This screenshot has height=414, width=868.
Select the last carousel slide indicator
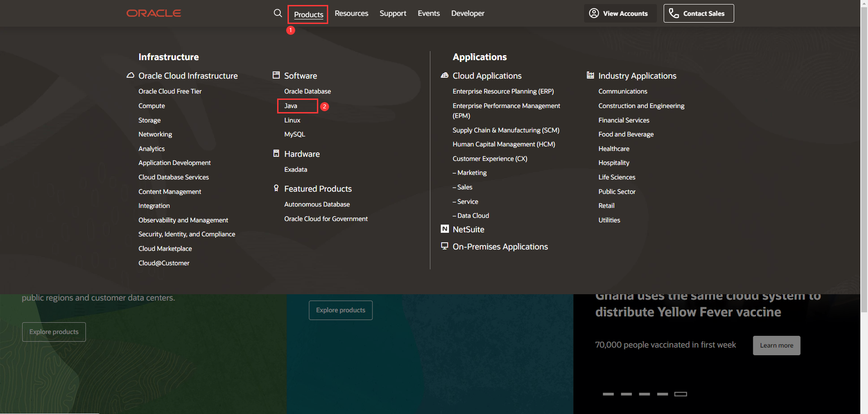point(680,394)
